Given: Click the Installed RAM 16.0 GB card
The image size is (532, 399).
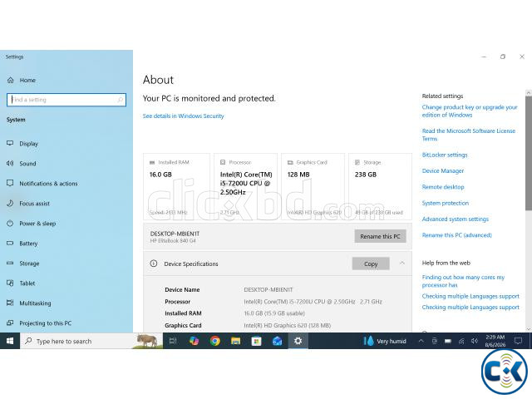Looking at the screenshot, I should pyautogui.click(x=177, y=186).
